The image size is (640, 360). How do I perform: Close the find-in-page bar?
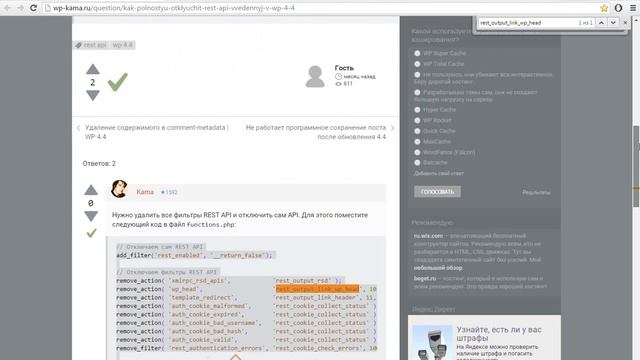coord(625,23)
